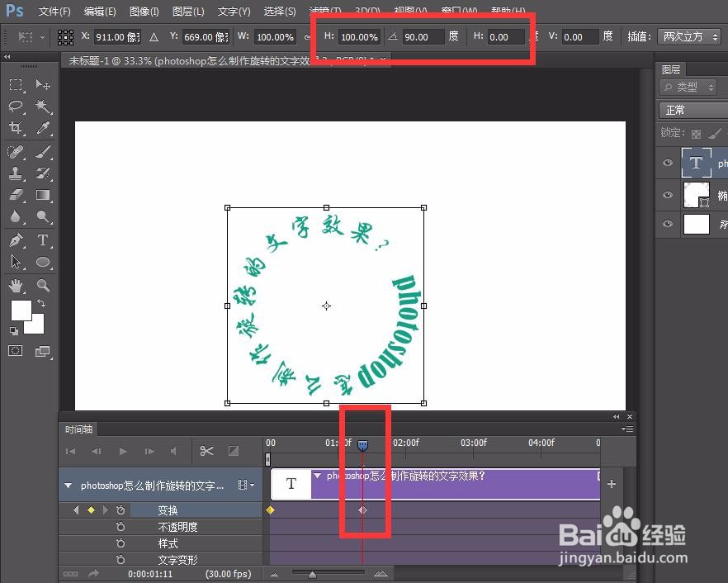This screenshot has height=583, width=728.
Task: Add or remove keyframe at the playhead
Action: [91, 510]
